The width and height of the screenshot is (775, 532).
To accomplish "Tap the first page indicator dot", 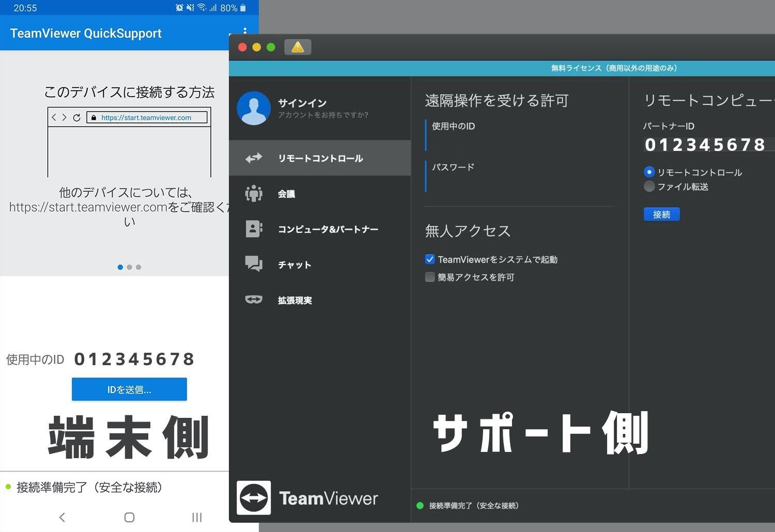I will (x=120, y=267).
